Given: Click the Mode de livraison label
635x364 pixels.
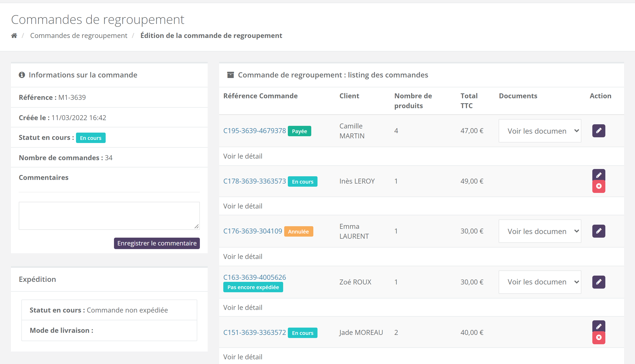Looking at the screenshot, I should [61, 330].
